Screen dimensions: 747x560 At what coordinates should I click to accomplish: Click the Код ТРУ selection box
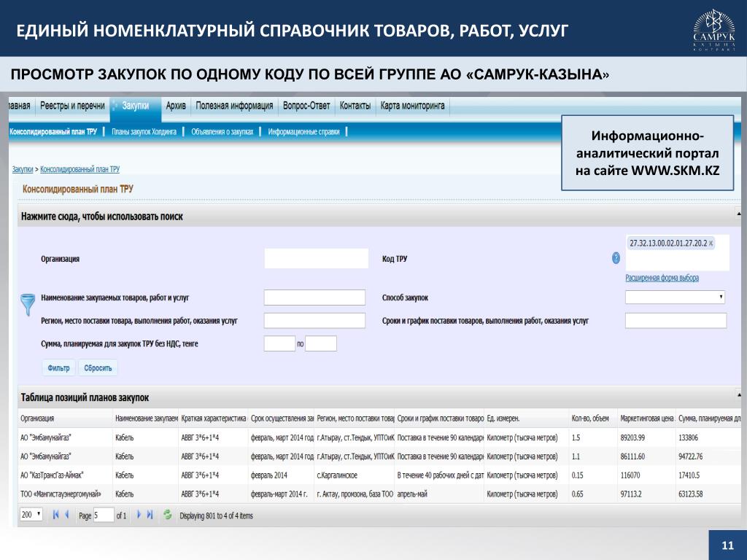click(677, 252)
